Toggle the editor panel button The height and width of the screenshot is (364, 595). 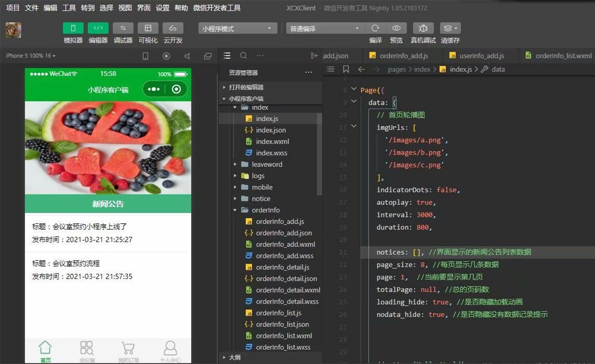(98, 28)
